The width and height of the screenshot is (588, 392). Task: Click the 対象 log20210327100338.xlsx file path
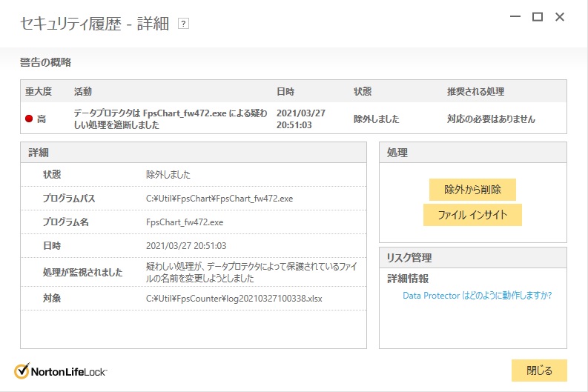(234, 299)
